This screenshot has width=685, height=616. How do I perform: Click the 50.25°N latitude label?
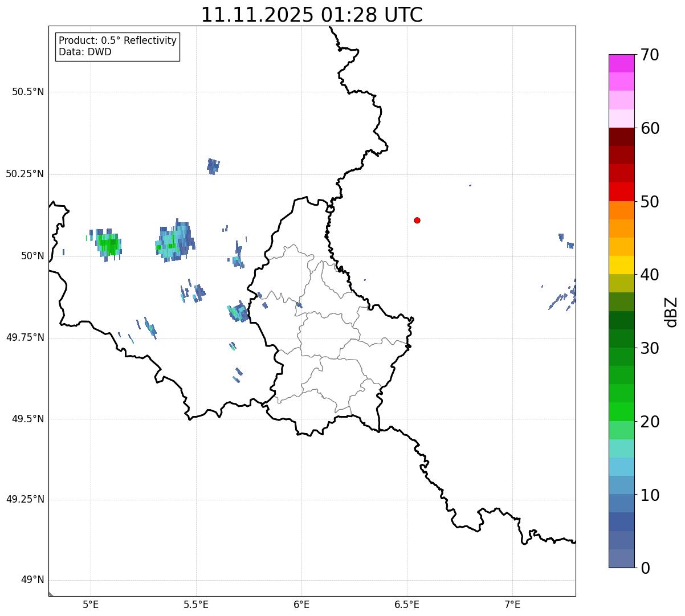tap(25, 174)
